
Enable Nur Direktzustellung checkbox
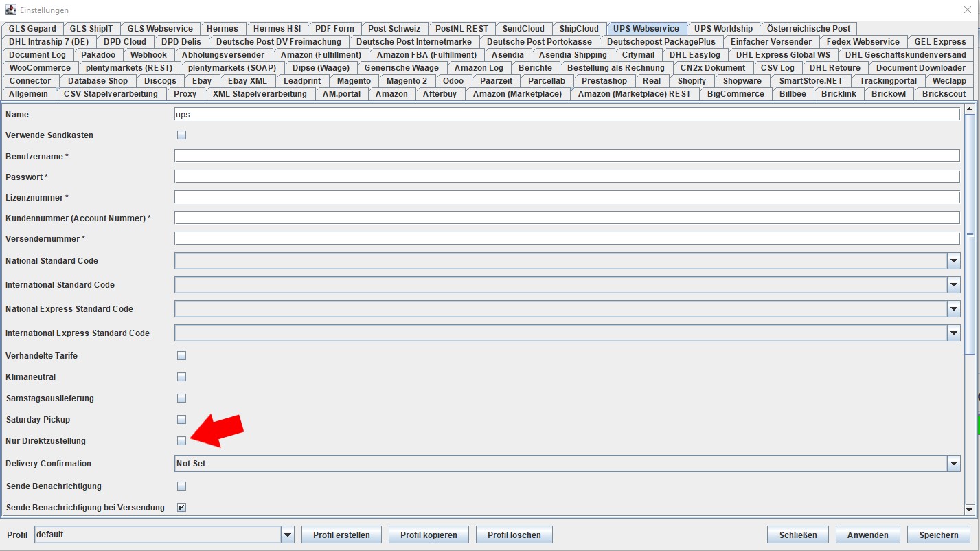[182, 441]
